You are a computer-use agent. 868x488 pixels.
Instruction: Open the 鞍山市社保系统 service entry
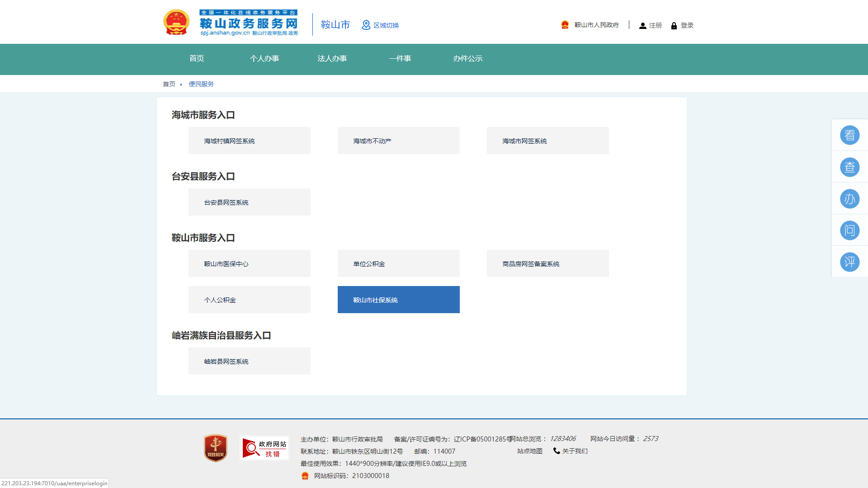click(398, 300)
